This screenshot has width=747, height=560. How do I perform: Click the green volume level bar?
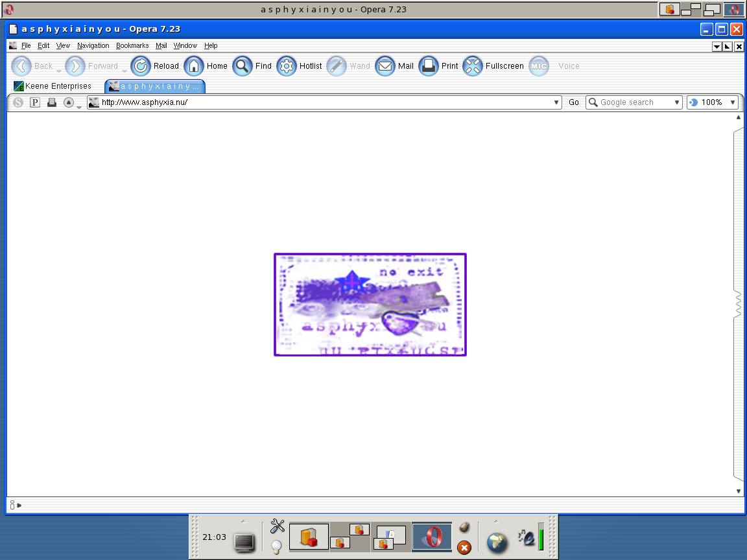click(541, 537)
